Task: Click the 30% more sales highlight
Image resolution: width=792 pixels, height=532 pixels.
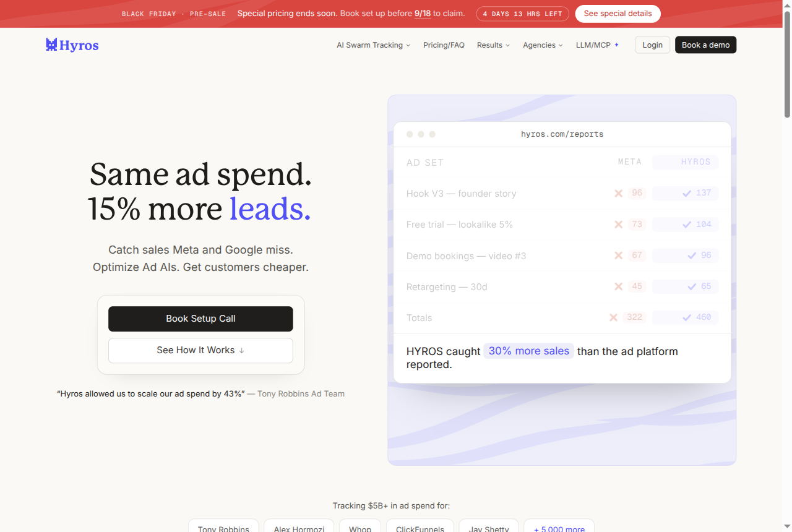Action: coord(529,351)
